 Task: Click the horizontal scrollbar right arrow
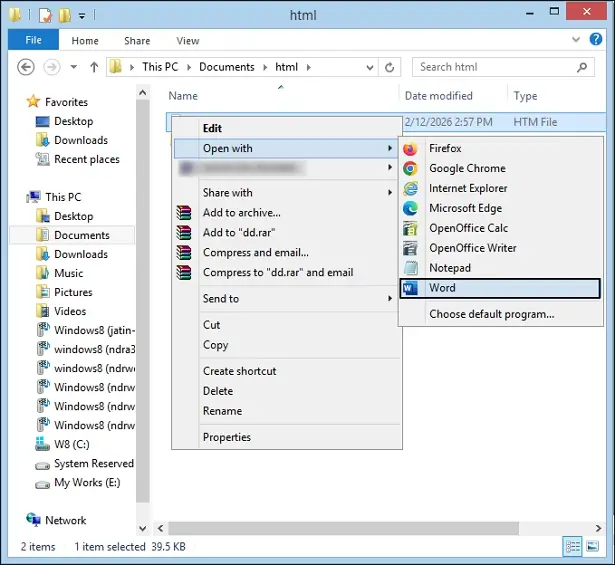tap(598, 528)
